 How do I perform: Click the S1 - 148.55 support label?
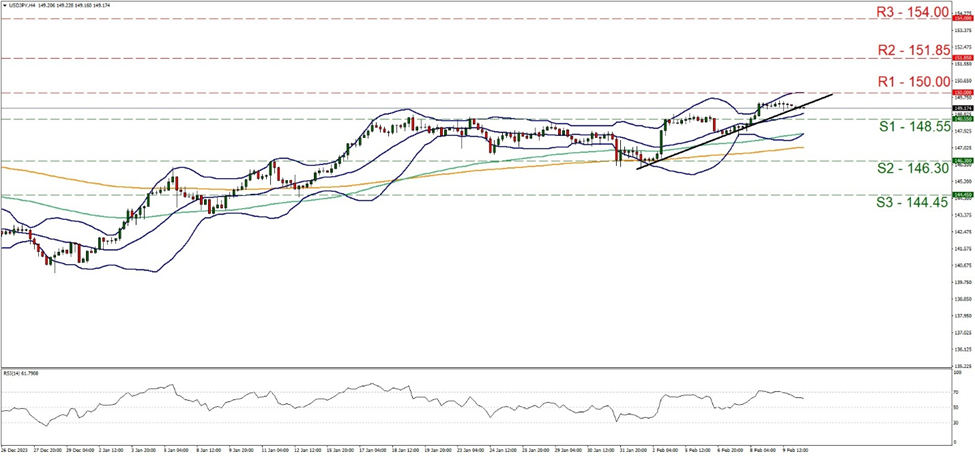(915, 127)
